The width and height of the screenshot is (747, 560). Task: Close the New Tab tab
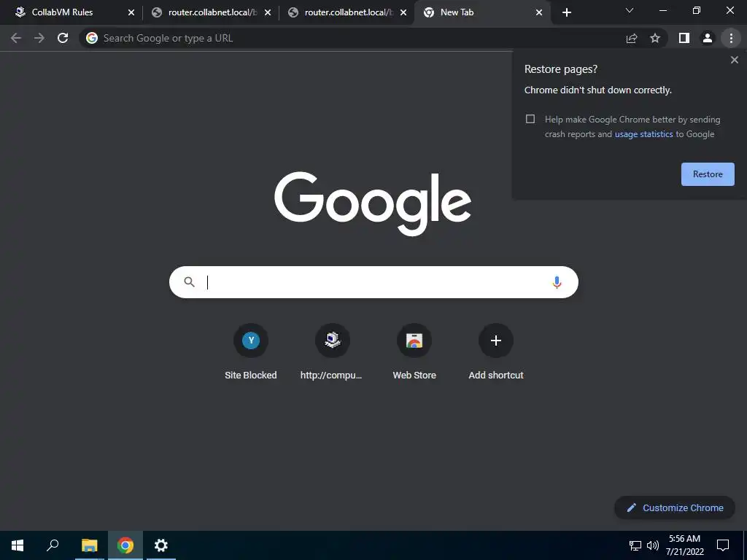pos(539,12)
